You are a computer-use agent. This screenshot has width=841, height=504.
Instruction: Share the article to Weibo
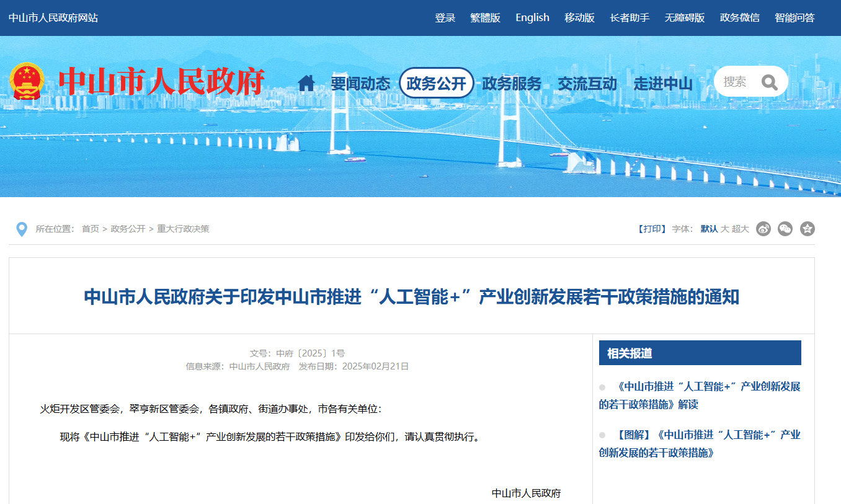pyautogui.click(x=763, y=229)
